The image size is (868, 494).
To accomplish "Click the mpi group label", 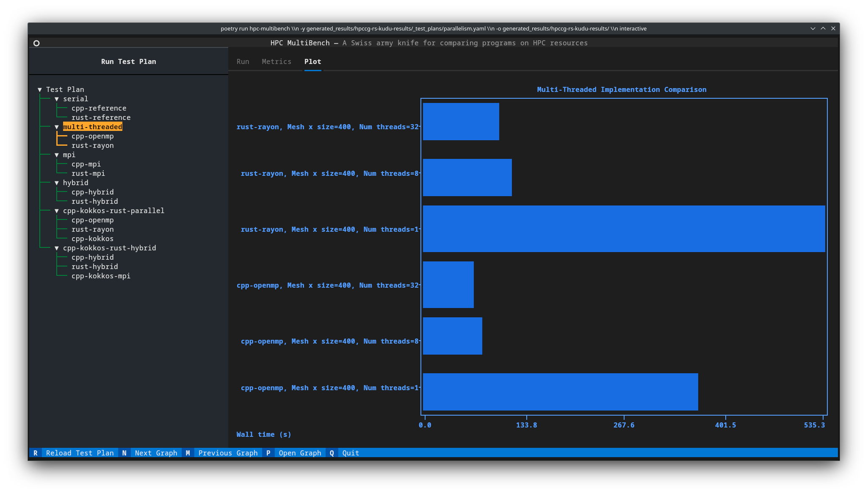I will (x=69, y=155).
